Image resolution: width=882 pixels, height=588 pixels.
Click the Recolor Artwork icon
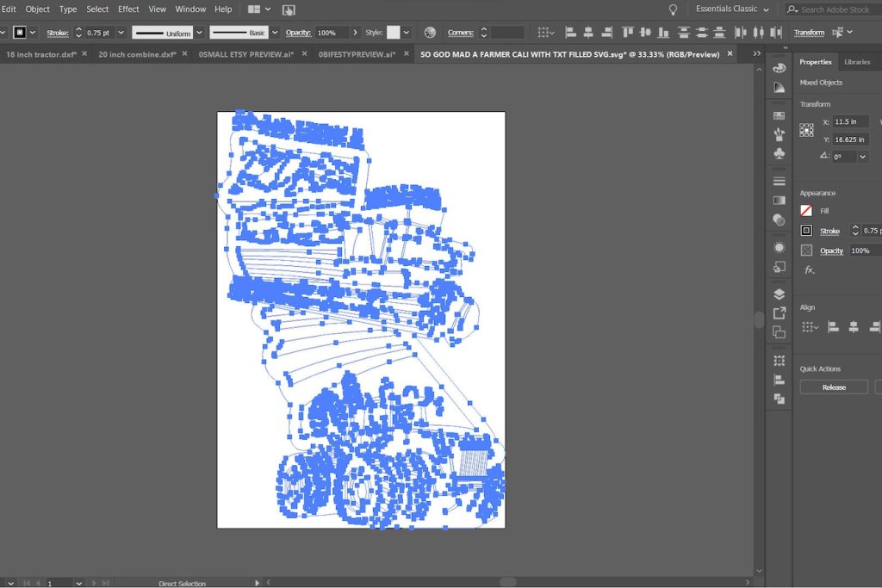click(430, 33)
